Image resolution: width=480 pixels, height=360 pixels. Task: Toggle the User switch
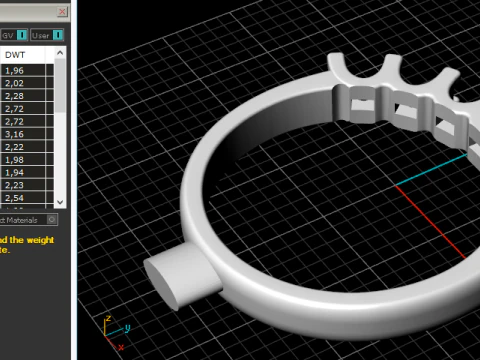58,35
